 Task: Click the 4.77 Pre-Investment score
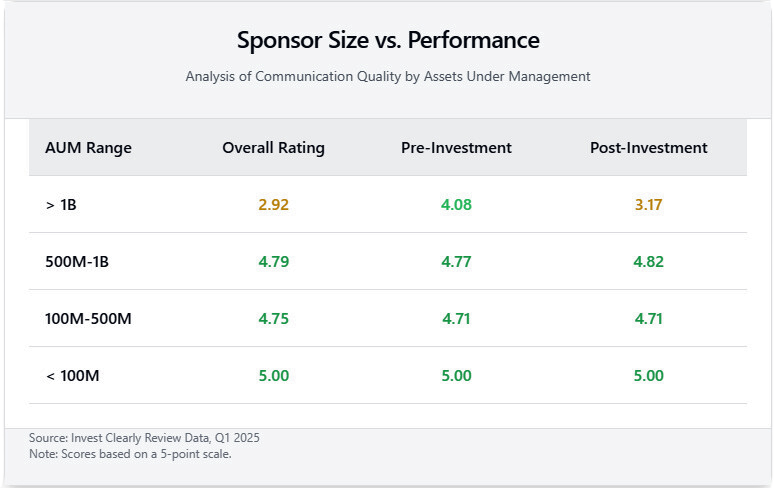coord(456,262)
